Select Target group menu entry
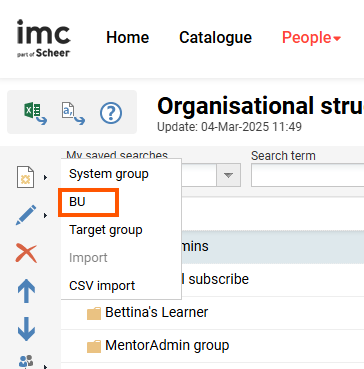The image size is (364, 369). point(106,230)
